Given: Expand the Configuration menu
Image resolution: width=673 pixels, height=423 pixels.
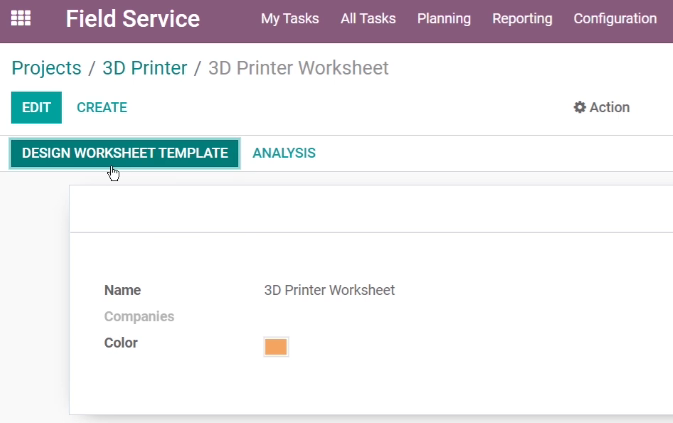Looking at the screenshot, I should tap(615, 19).
